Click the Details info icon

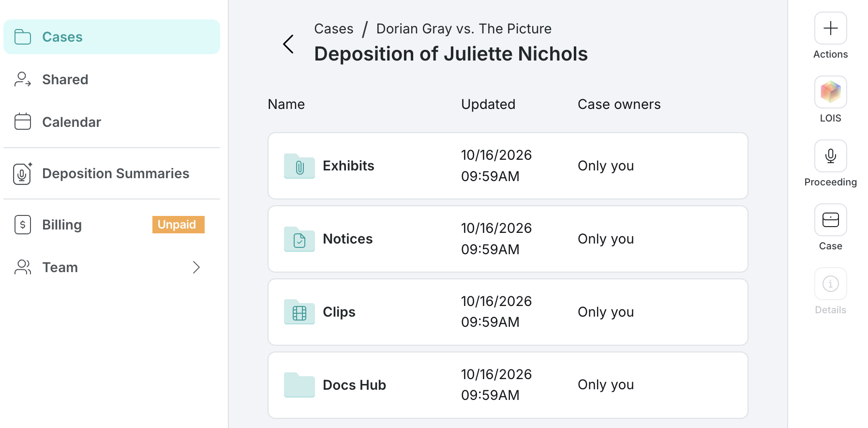point(830,284)
